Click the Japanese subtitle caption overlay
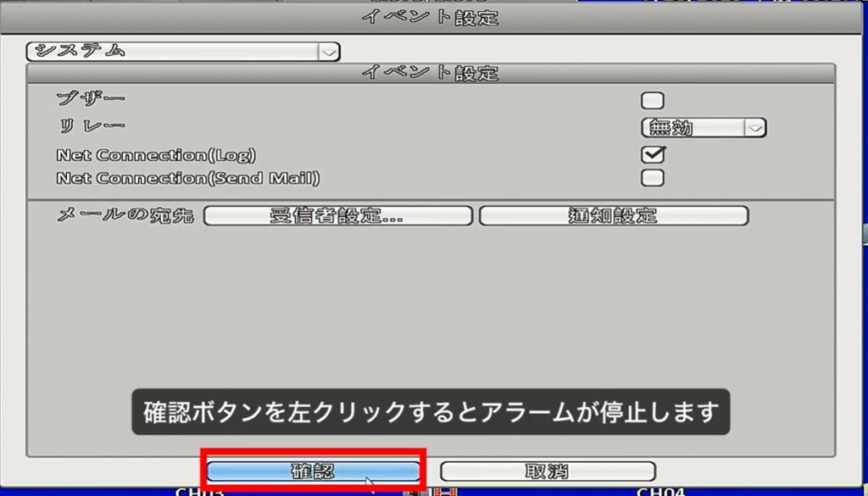This screenshot has width=868, height=496. 431,413
